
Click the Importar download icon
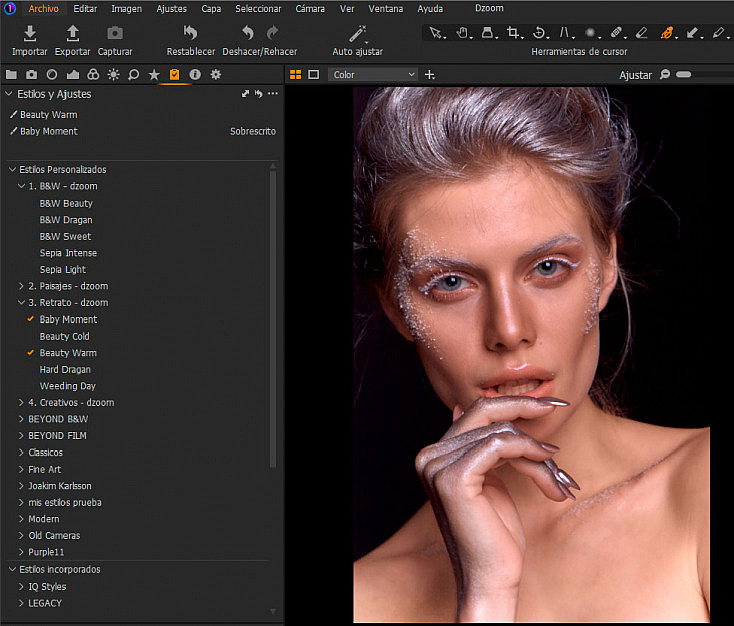point(30,34)
